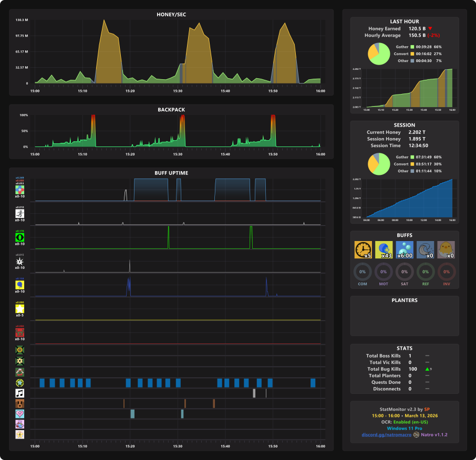Click the pink heart buff row icon
This screenshot has height=460, width=476.
click(20, 414)
